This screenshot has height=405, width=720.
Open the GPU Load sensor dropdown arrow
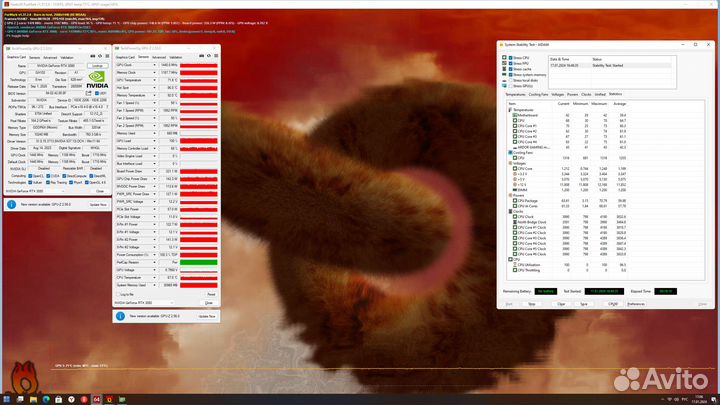coord(154,141)
